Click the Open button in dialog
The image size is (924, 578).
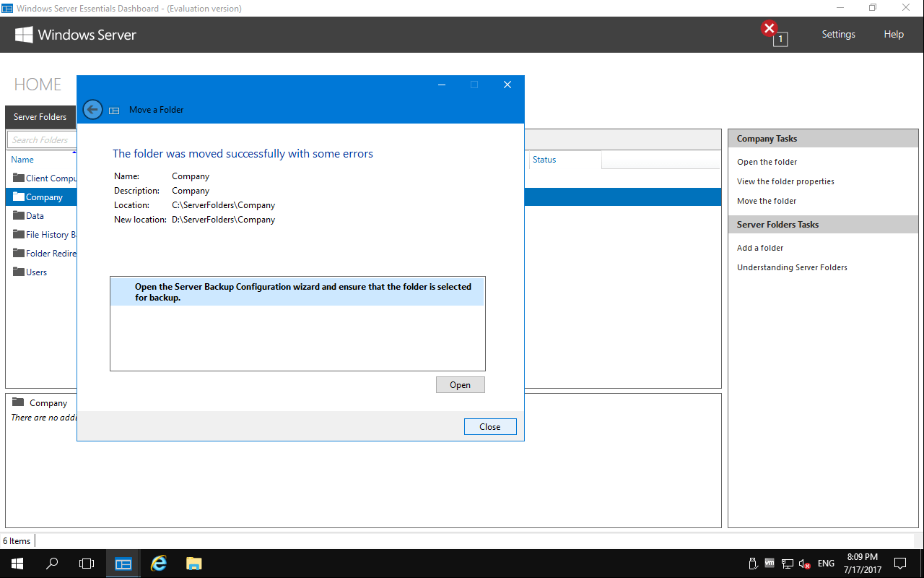pos(461,385)
